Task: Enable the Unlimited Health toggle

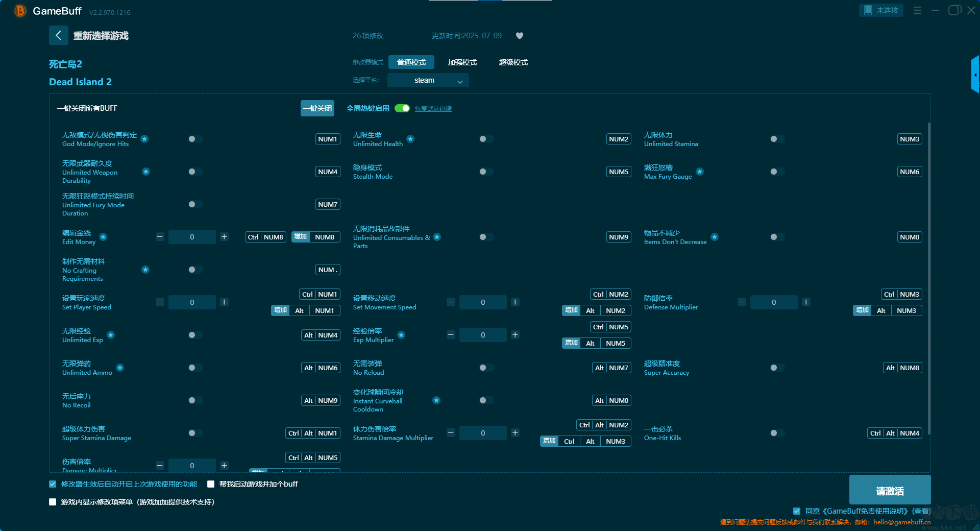Action: pos(486,139)
